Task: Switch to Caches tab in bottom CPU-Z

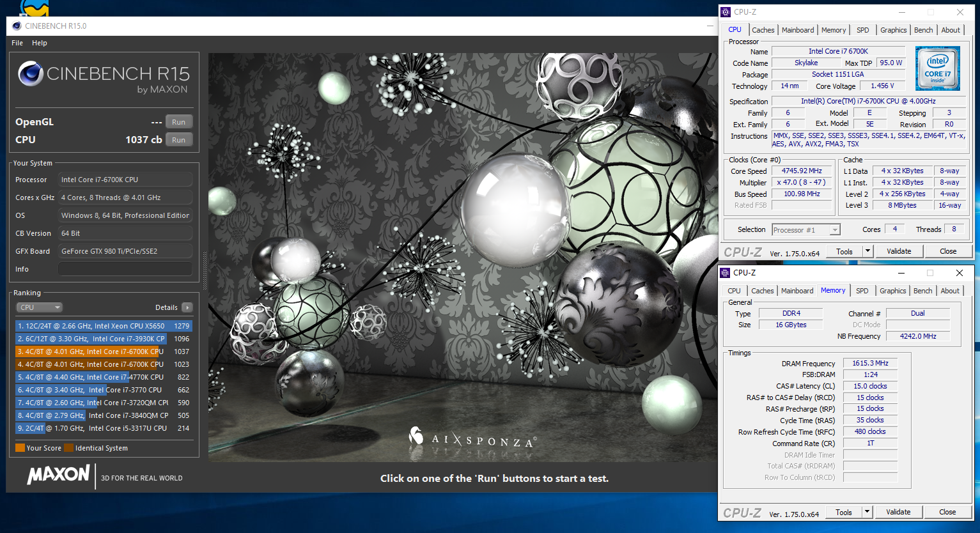Action: pos(762,291)
